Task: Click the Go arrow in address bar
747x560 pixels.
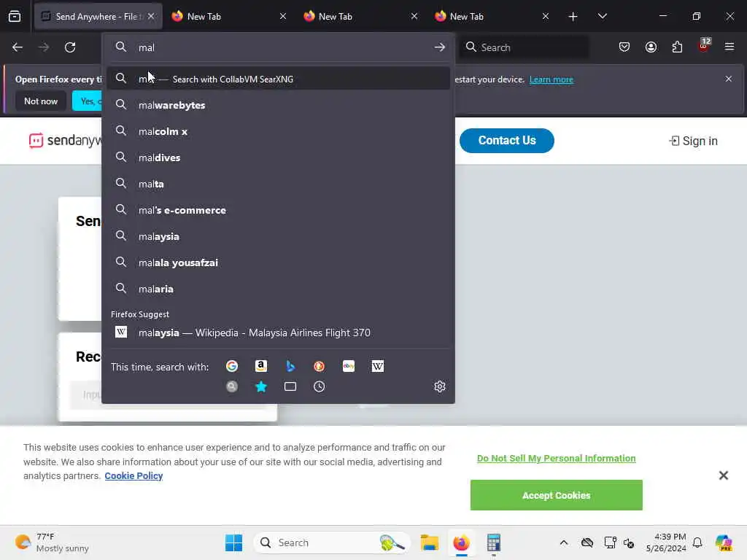Action: [439, 47]
